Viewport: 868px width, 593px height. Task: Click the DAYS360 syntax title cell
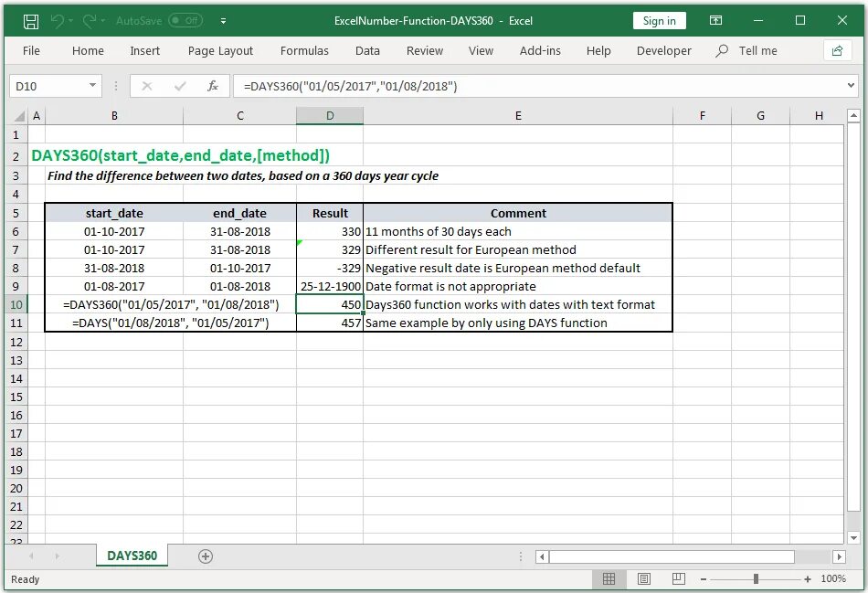(181, 155)
